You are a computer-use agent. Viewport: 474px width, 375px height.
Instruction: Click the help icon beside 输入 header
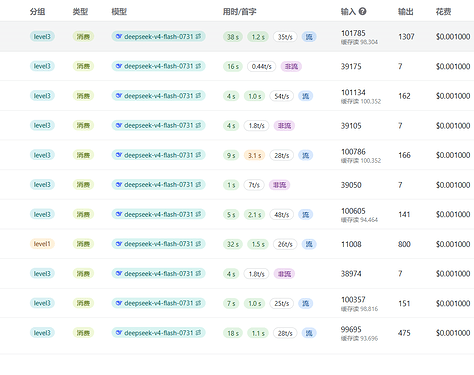363,12
